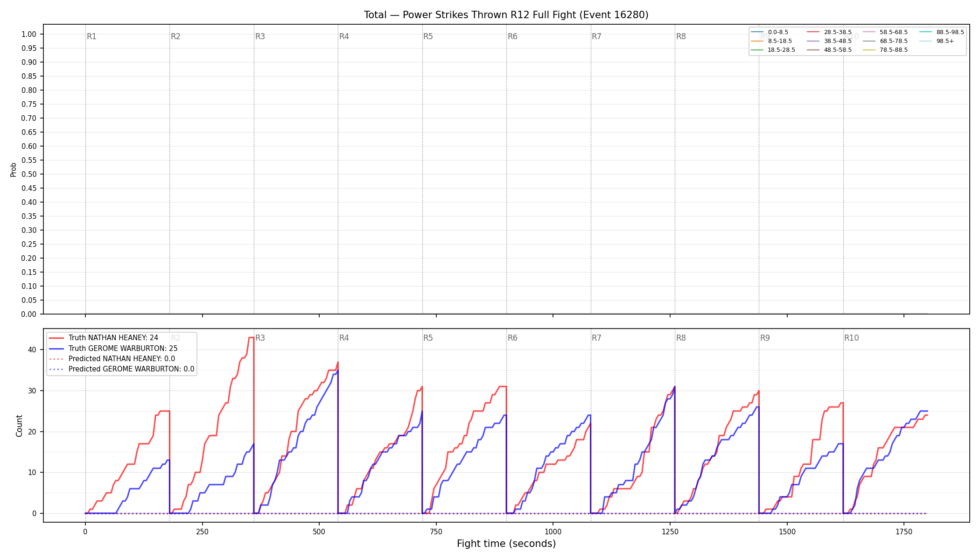This screenshot has height=560, width=980.
Task: Click the R8 round marker in bottom chart
Action: (x=681, y=338)
